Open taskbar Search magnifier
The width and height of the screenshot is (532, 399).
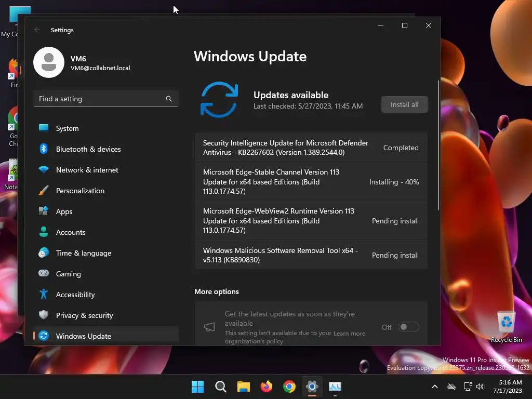[220, 387]
